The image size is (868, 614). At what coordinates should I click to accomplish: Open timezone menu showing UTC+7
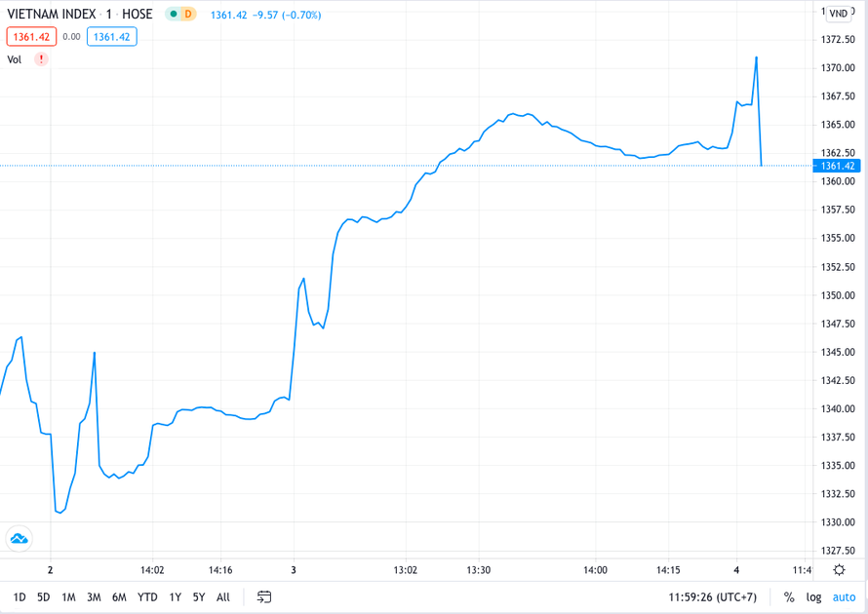(x=712, y=597)
